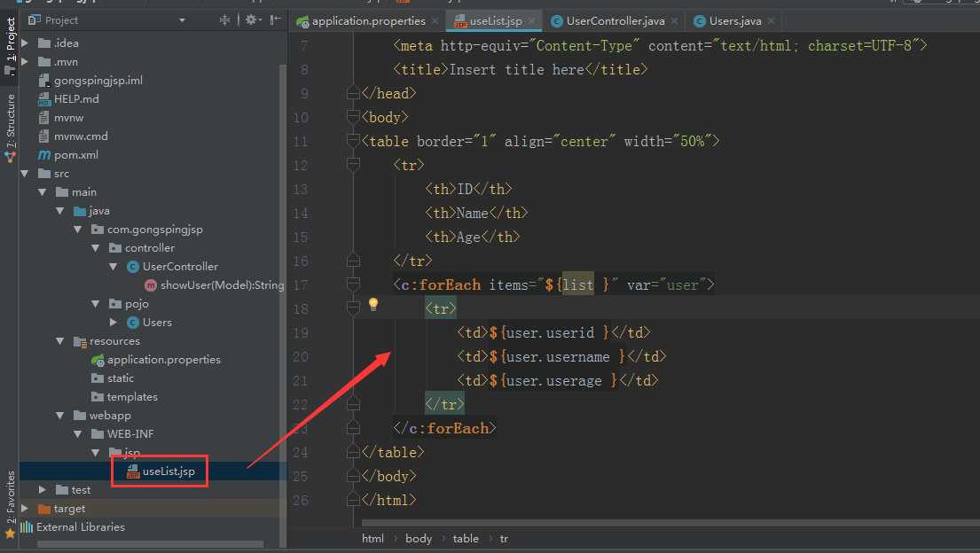The image size is (980, 553).
Task: Click the table breadcrumb
Action: coord(466,539)
